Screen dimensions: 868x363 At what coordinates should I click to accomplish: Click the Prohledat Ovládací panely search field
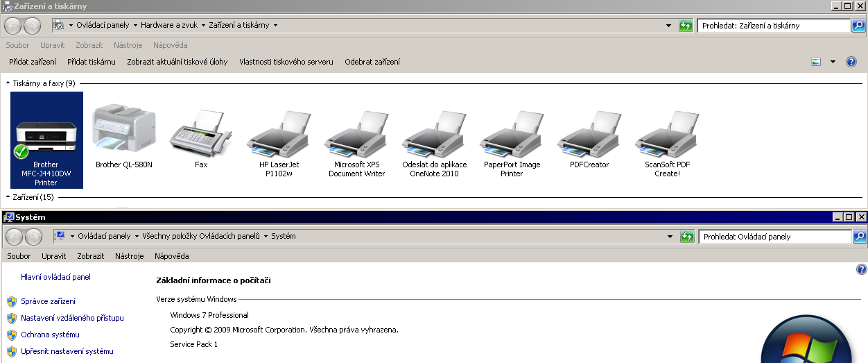(x=775, y=237)
